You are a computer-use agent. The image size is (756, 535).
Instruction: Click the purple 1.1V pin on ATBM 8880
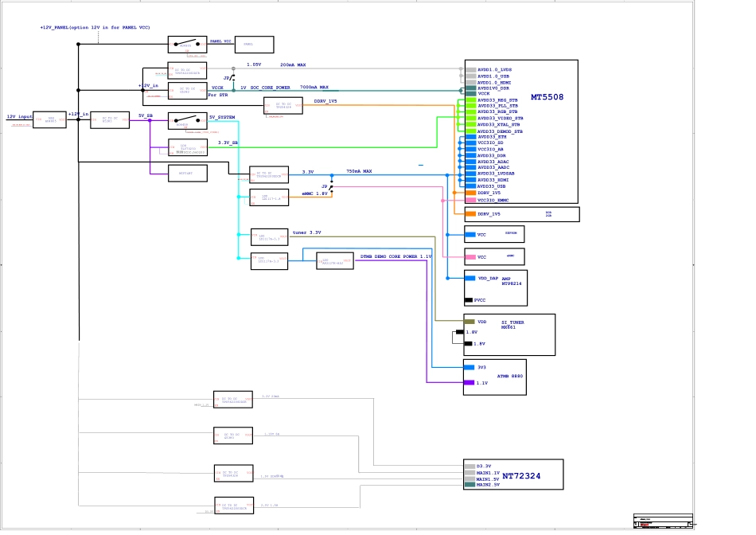click(470, 383)
